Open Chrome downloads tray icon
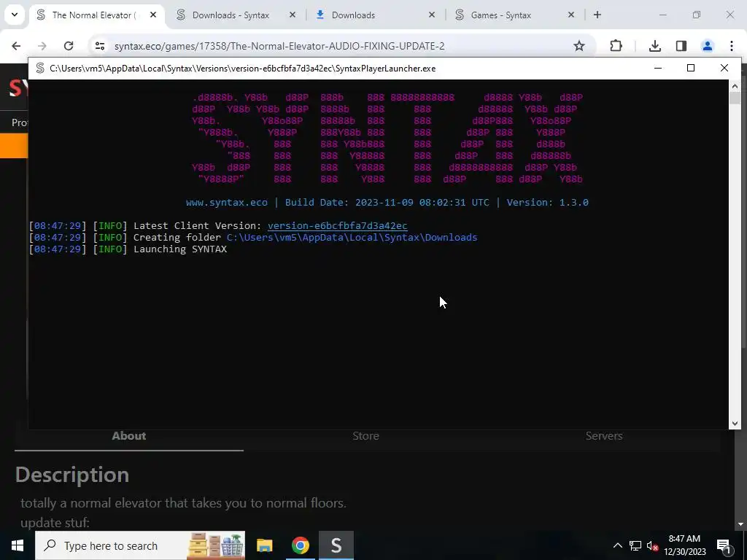Screen dimensions: 747x560 coord(655,46)
